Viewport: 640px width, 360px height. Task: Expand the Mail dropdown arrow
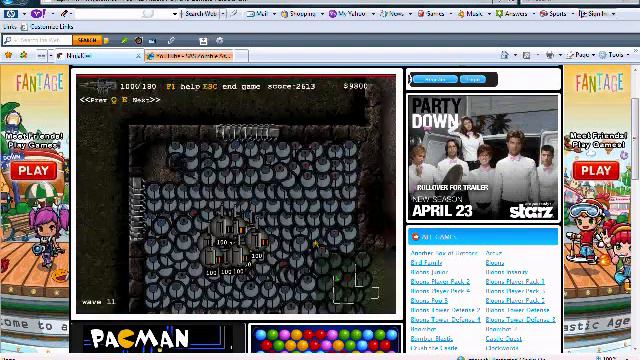[274, 14]
